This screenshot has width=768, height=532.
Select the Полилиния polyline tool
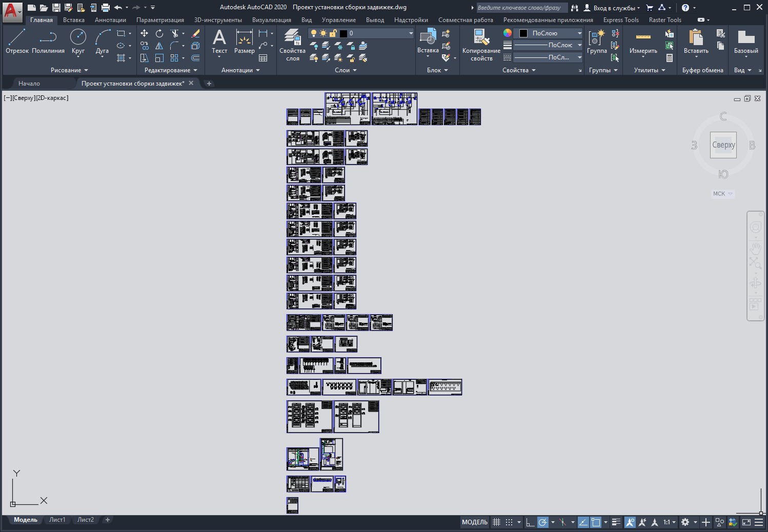coord(48,41)
